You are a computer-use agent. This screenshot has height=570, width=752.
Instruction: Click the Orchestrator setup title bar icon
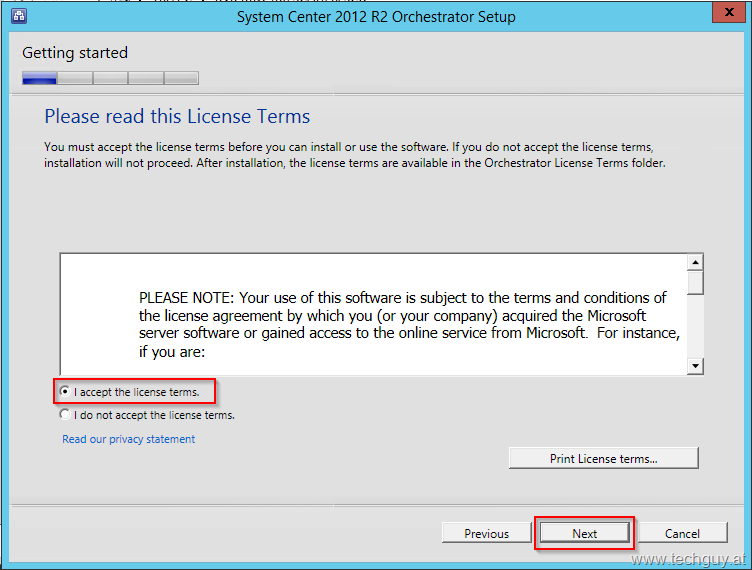[x=19, y=16]
